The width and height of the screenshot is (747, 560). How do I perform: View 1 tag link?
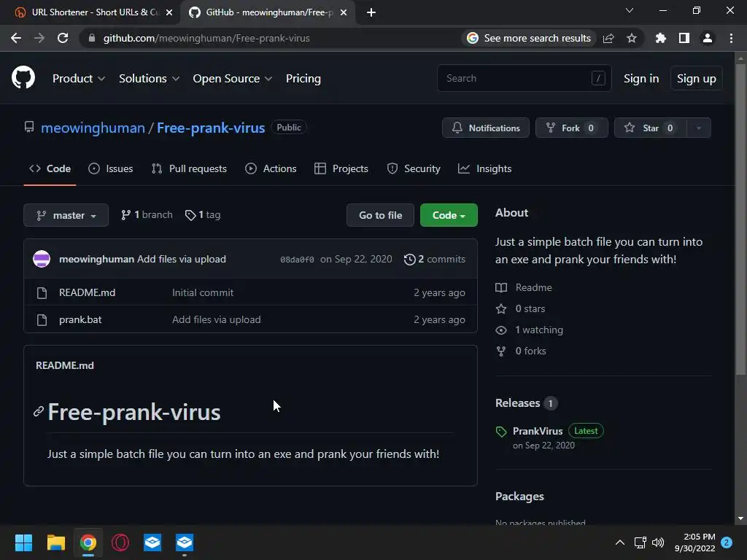203,215
